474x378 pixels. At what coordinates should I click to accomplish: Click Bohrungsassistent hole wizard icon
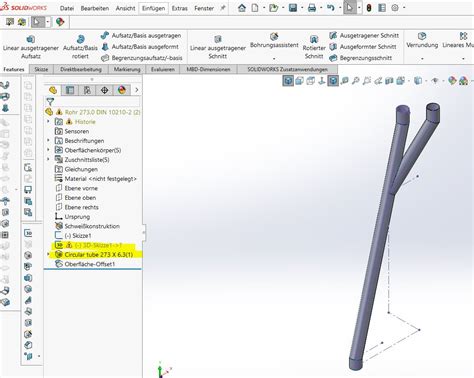tap(274, 36)
